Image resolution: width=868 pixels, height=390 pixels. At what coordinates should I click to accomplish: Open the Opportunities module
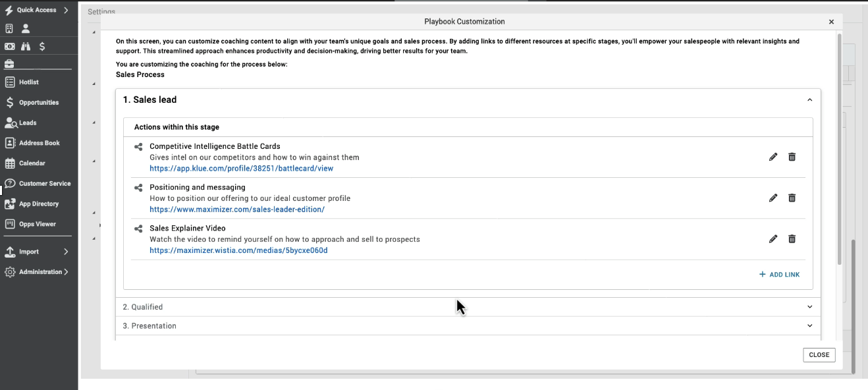pos(39,103)
